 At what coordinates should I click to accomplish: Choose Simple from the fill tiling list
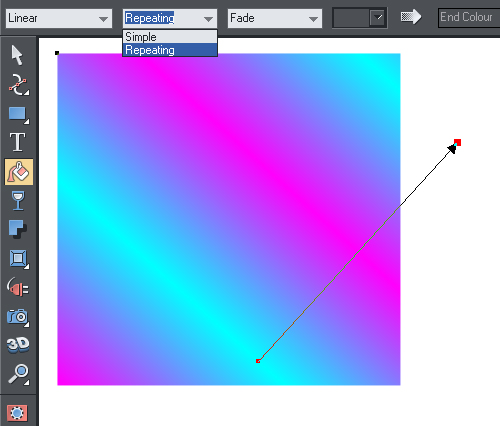(170, 37)
